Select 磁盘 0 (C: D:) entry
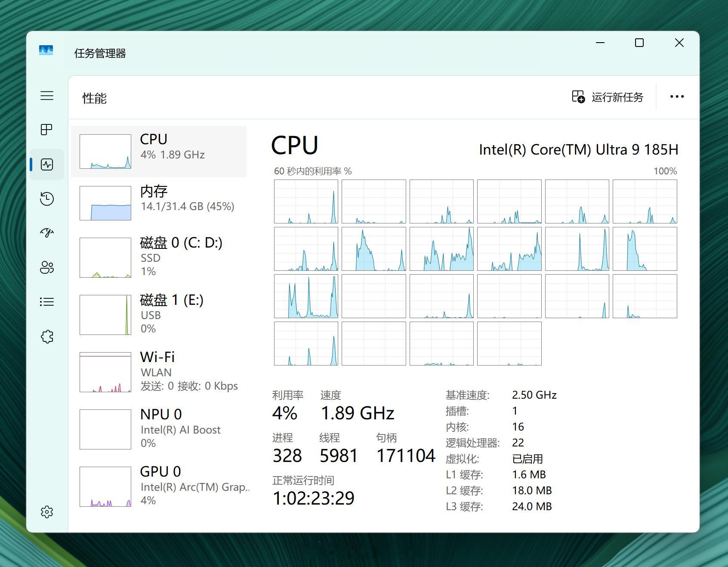The height and width of the screenshot is (567, 728). pos(159,257)
